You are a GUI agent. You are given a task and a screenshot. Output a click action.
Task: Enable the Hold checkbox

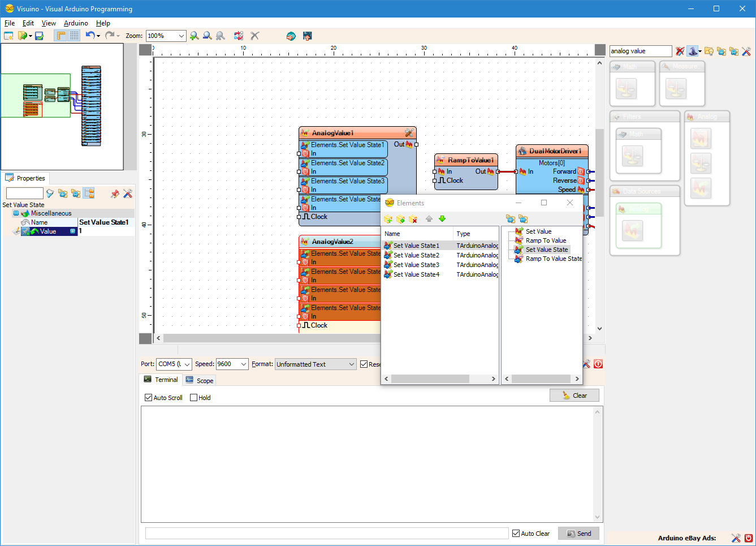pos(194,398)
